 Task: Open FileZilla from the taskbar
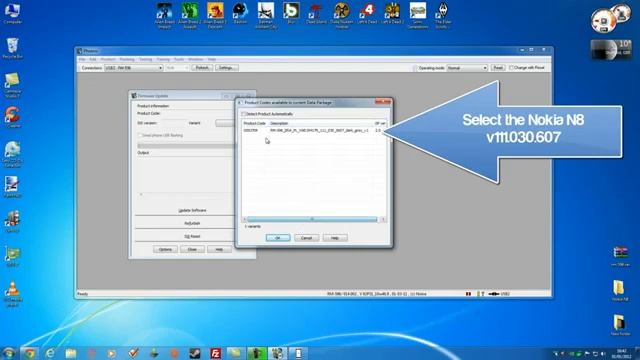(215, 353)
